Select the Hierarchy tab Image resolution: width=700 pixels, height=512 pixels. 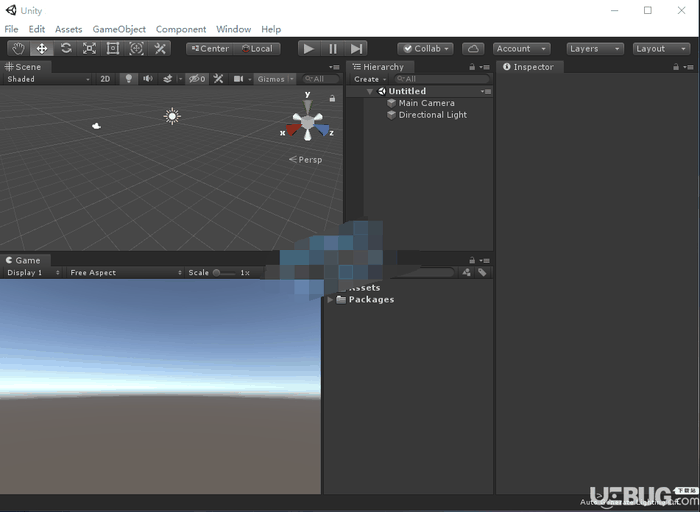(x=379, y=67)
